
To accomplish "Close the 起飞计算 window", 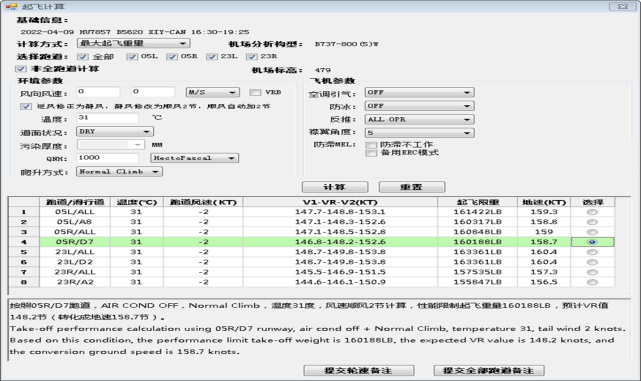I will click(622, 7).
